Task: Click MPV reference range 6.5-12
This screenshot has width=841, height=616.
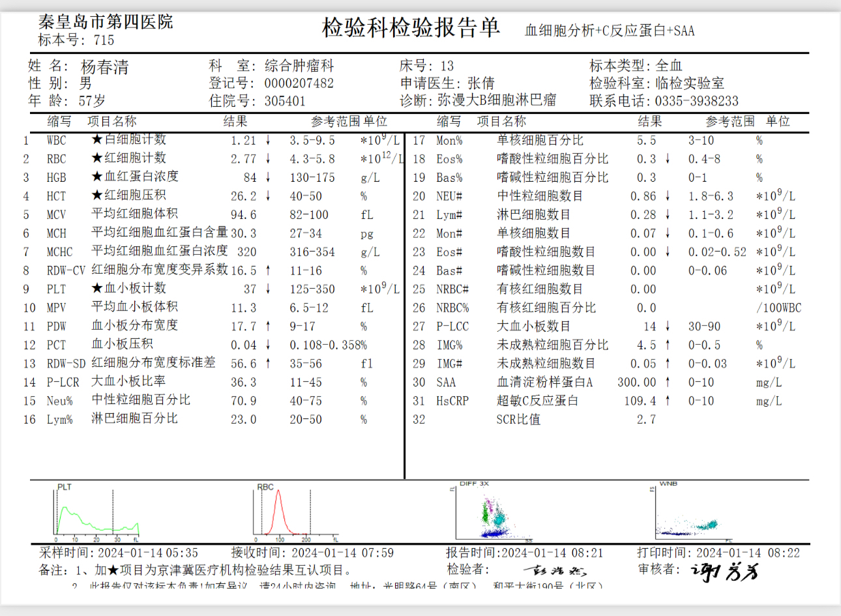Action: pos(309,308)
